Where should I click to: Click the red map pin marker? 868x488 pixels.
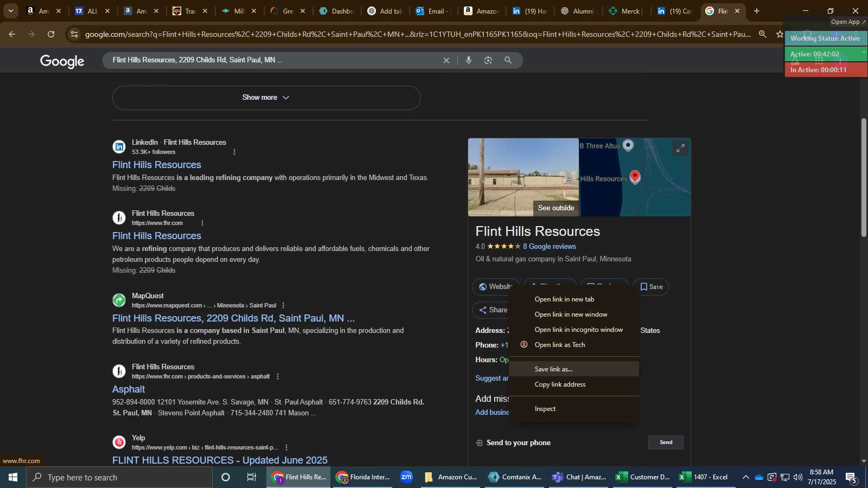pos(635,177)
